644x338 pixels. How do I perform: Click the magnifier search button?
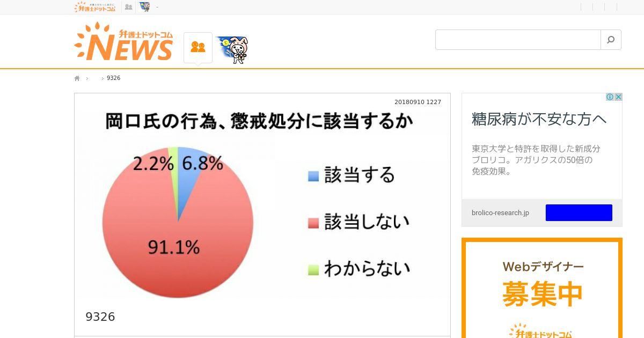[x=611, y=40]
